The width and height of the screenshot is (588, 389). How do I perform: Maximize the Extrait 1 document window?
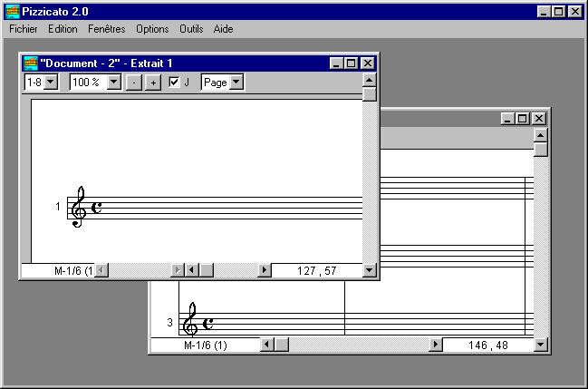click(x=351, y=63)
